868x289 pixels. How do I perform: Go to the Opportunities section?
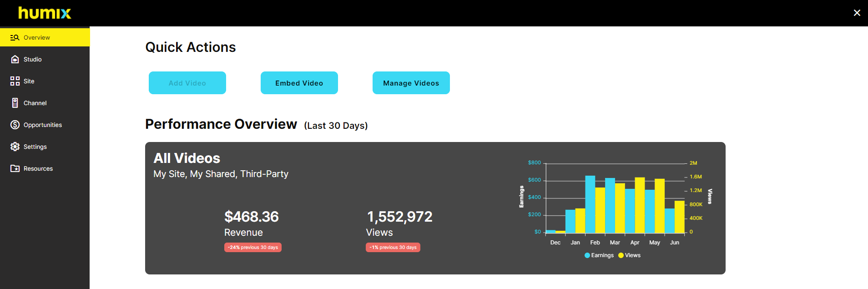pyautogui.click(x=42, y=125)
